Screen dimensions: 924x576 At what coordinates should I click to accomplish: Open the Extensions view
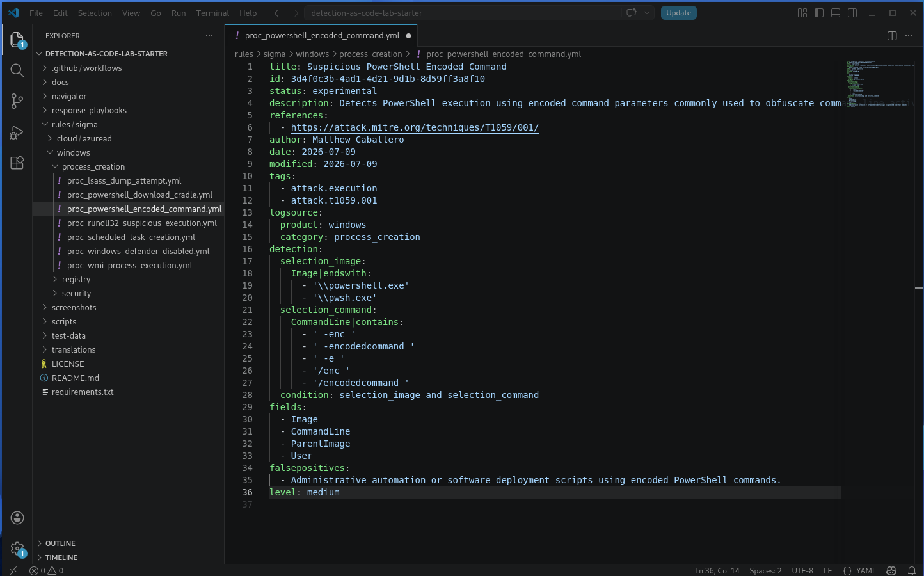pos(17,163)
